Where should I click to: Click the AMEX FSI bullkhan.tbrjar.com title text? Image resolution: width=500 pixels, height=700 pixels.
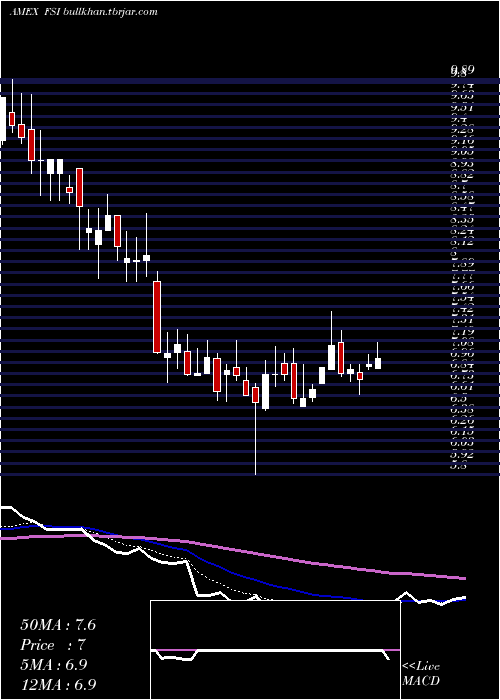83,12
